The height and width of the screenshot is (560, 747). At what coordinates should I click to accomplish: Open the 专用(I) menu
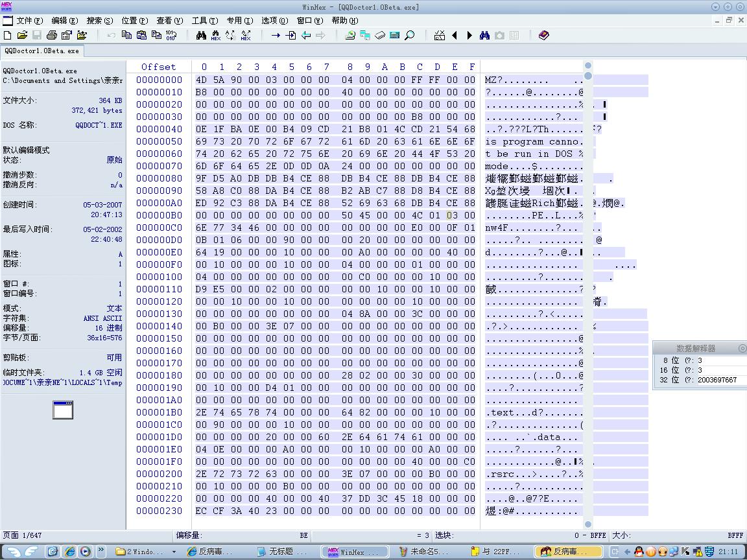tap(240, 21)
